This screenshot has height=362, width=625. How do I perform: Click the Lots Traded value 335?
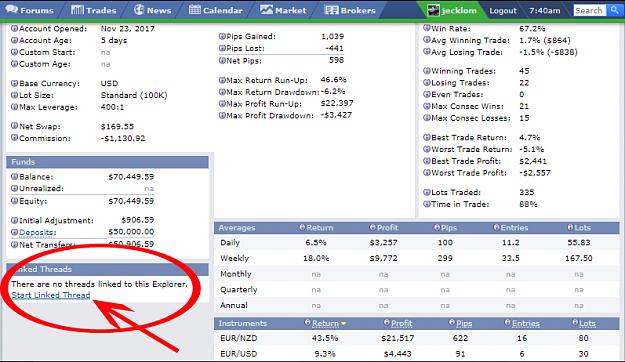coord(527,192)
